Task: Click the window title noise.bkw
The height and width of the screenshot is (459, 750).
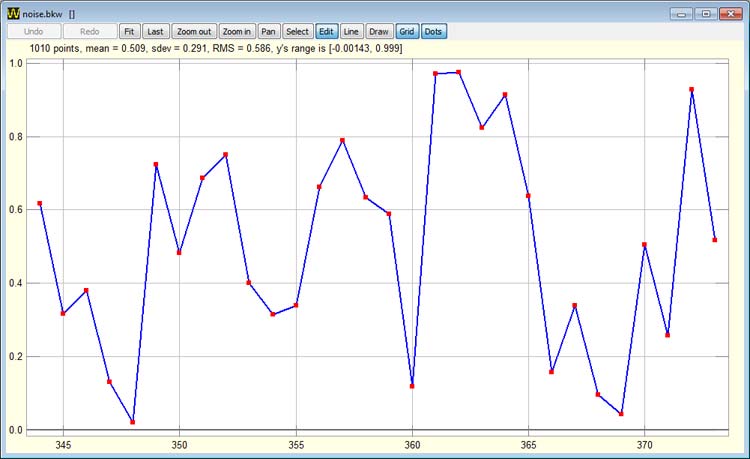Action: pos(43,14)
